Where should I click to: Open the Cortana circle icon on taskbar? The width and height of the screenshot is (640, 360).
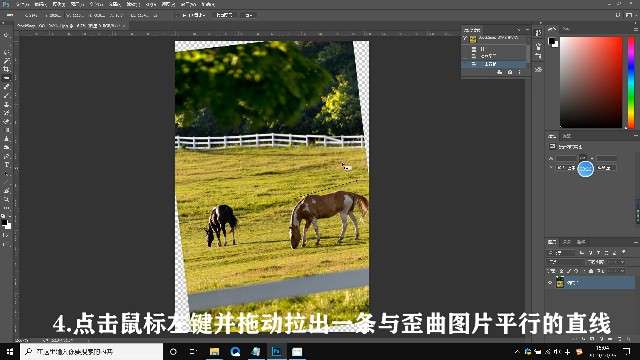tap(173, 351)
